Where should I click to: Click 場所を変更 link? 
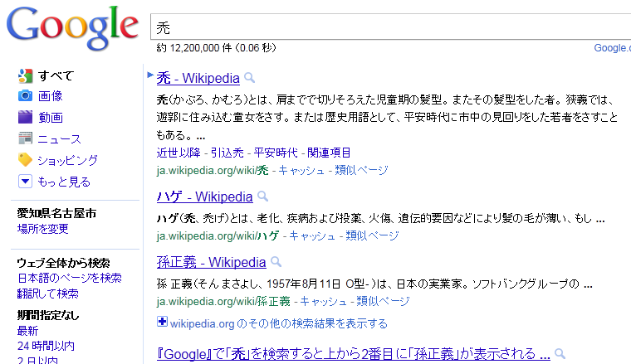pyautogui.click(x=42, y=229)
